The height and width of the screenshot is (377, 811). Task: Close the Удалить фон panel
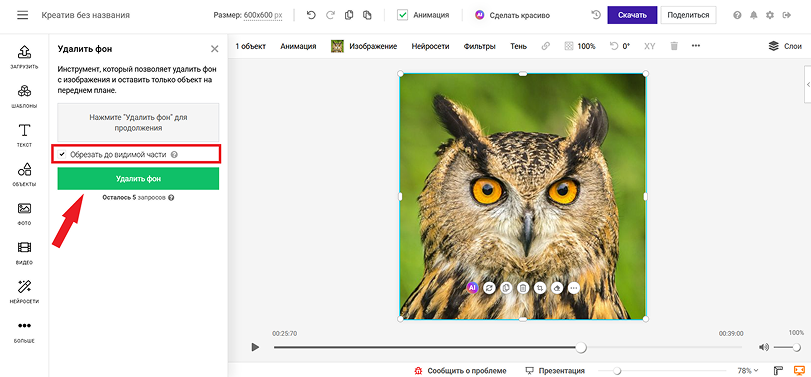coord(215,49)
